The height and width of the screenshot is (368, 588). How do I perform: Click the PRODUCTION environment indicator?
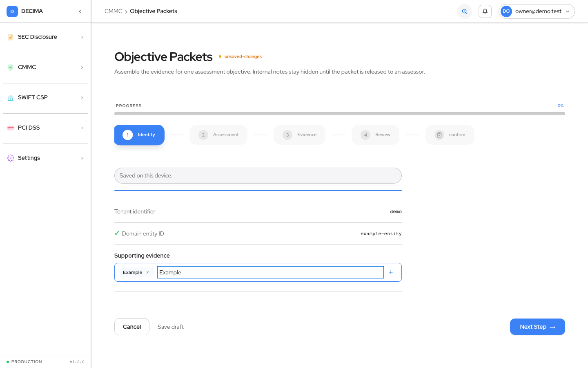[x=24, y=362]
